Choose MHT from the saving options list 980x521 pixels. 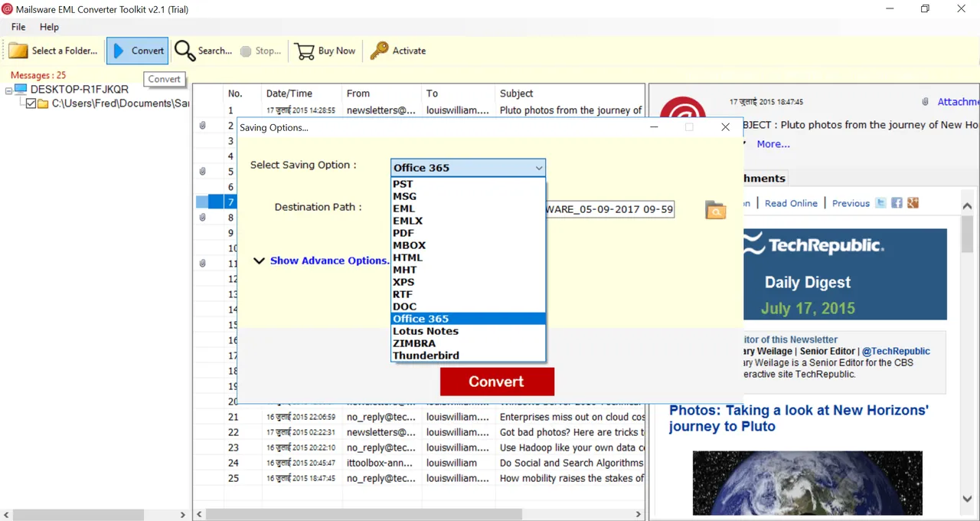[x=468, y=270]
